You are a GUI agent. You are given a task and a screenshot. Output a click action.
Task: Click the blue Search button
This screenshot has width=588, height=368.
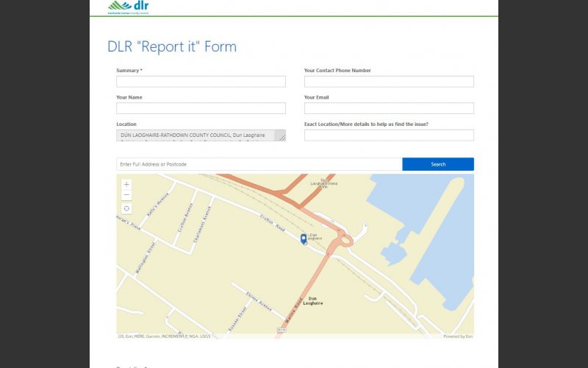click(438, 164)
